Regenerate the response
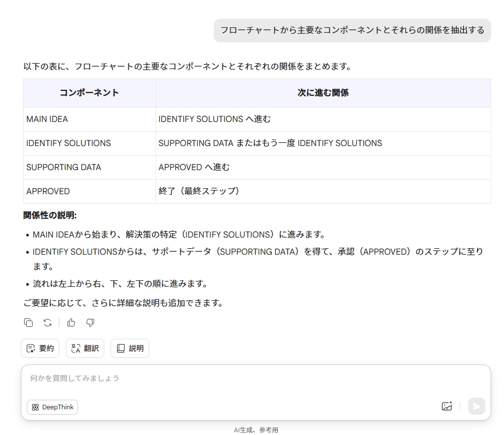The width and height of the screenshot is (504, 435). click(48, 323)
